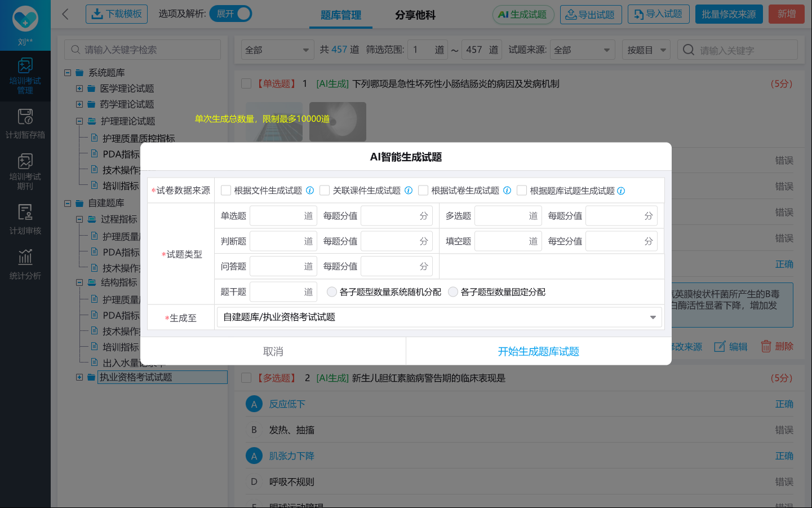Select 各子题型数量固定分配 radio option
This screenshot has width=812, height=508.
coord(453,292)
